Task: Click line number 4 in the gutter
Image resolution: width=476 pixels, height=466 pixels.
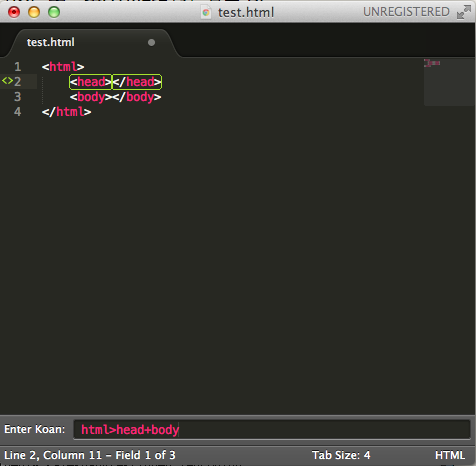Action: click(x=18, y=112)
